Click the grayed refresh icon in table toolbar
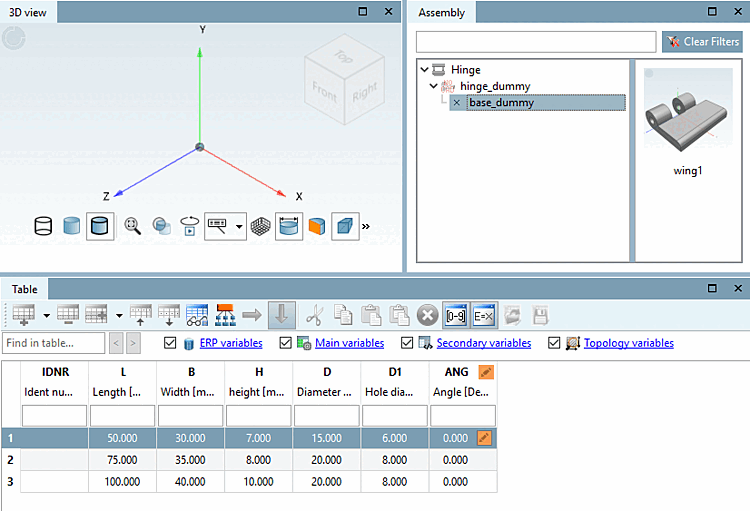 click(512, 315)
